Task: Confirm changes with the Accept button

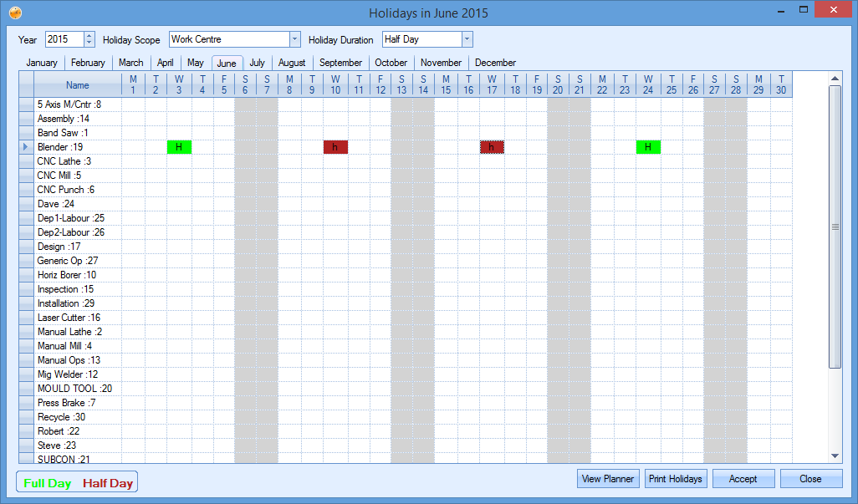Action: (743, 479)
